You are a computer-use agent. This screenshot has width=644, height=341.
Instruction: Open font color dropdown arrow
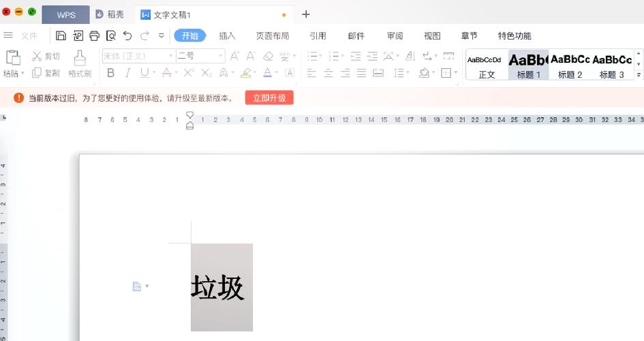coord(277,73)
